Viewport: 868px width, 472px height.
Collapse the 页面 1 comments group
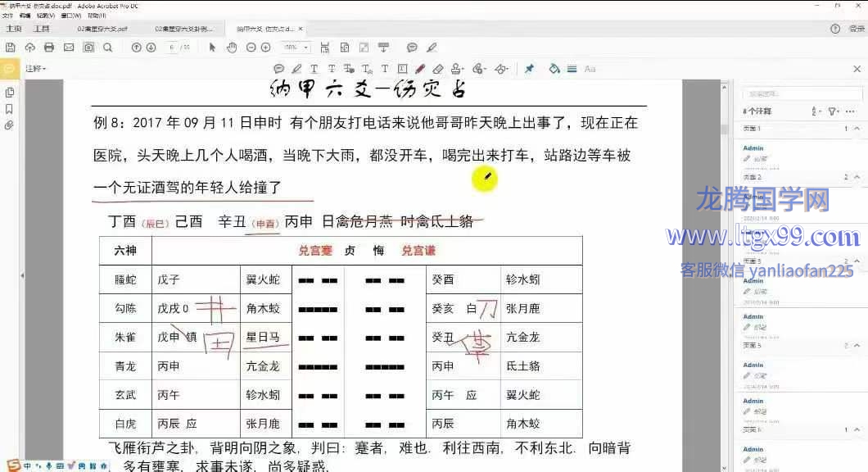point(857,129)
